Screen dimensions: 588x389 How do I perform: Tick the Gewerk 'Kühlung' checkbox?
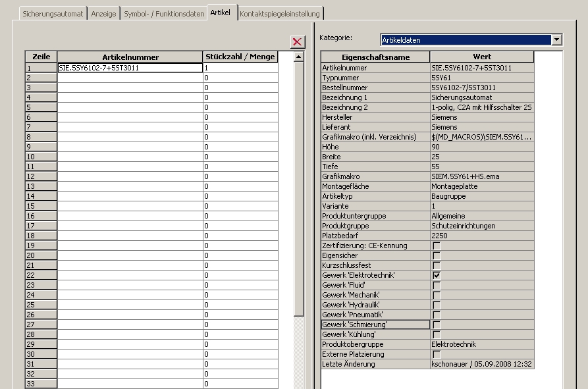coord(437,334)
